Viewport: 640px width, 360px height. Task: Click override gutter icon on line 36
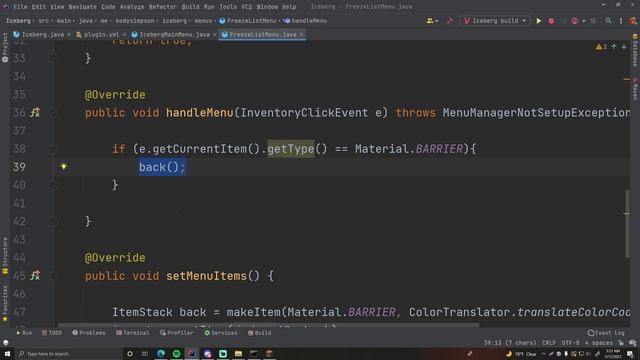pos(35,112)
